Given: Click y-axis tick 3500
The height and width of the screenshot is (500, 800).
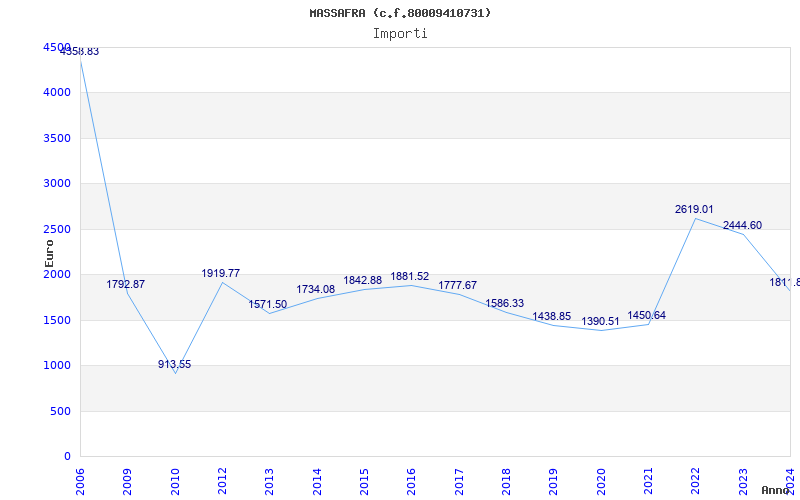Looking at the screenshot, I should (x=57, y=138).
